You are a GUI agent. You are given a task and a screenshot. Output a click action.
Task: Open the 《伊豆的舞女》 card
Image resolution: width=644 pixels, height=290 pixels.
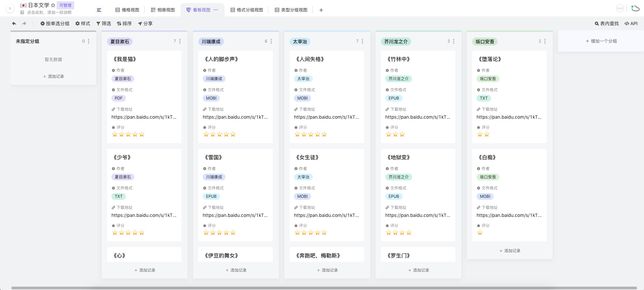pos(236,255)
